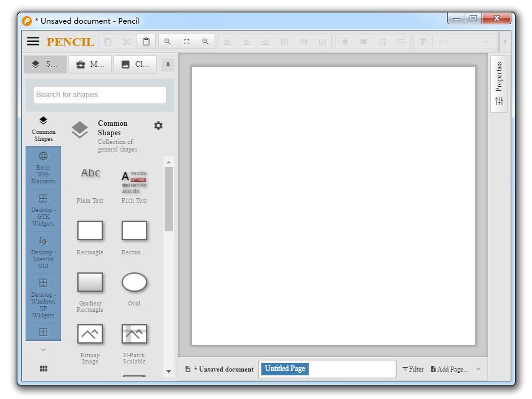Screen dimensions: 532x399
Task: Align selected shapes to top edge
Action: click(x=284, y=42)
